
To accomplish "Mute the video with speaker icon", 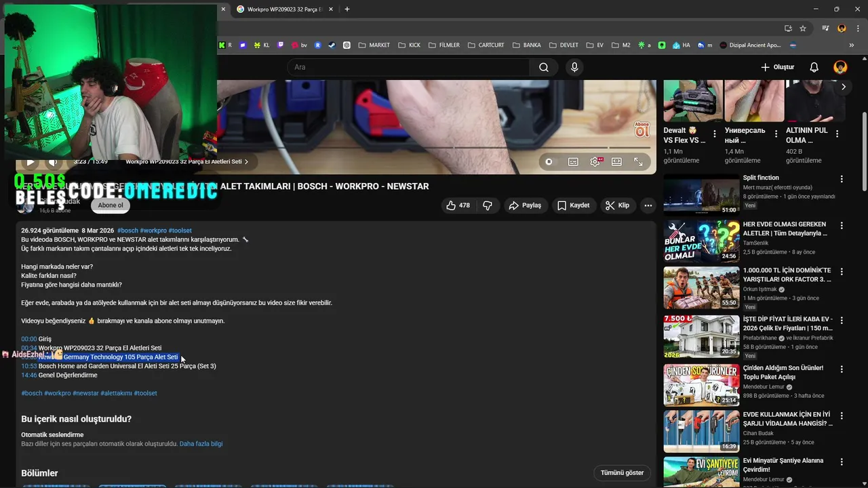I will 52,162.
